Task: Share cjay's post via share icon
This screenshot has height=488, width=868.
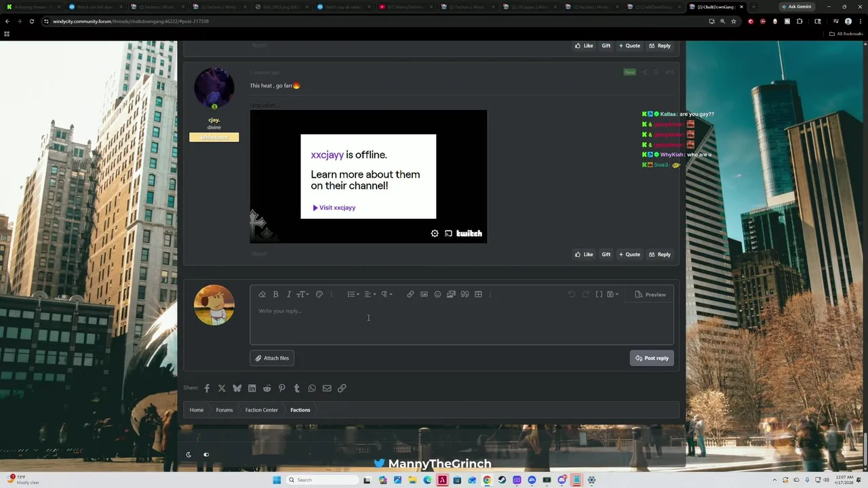Action: coord(644,72)
